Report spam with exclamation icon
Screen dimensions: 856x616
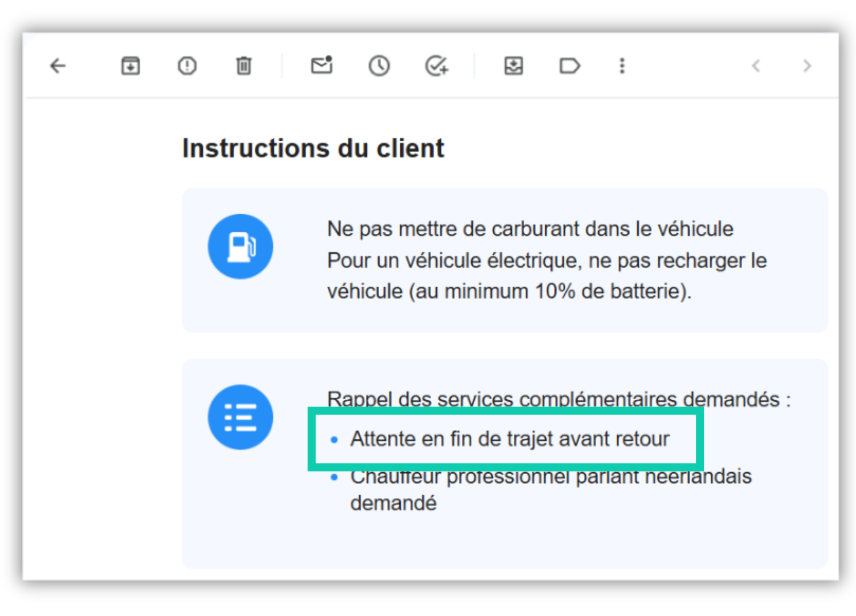[x=187, y=66]
